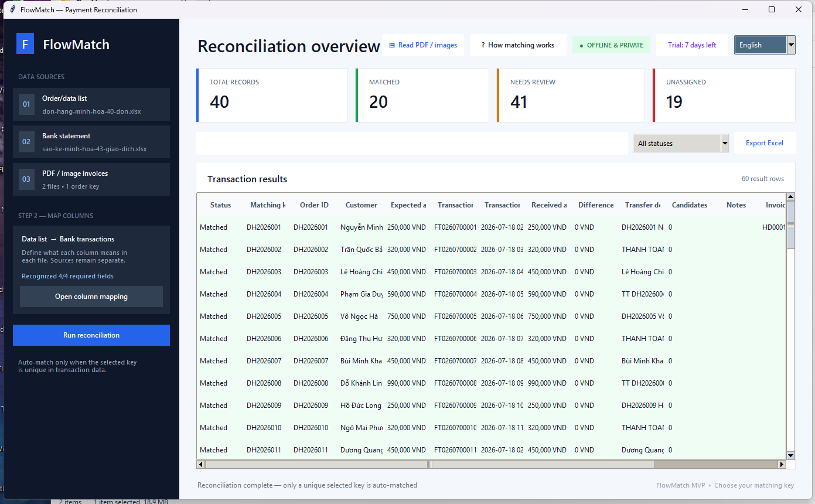
Task: Click the 03 step badge for PDF invoices
Action: 26,179
